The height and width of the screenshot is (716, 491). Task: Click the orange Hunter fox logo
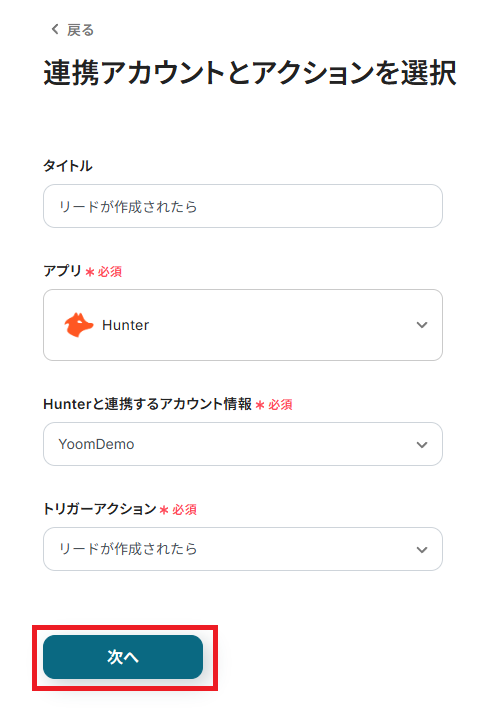[79, 325]
